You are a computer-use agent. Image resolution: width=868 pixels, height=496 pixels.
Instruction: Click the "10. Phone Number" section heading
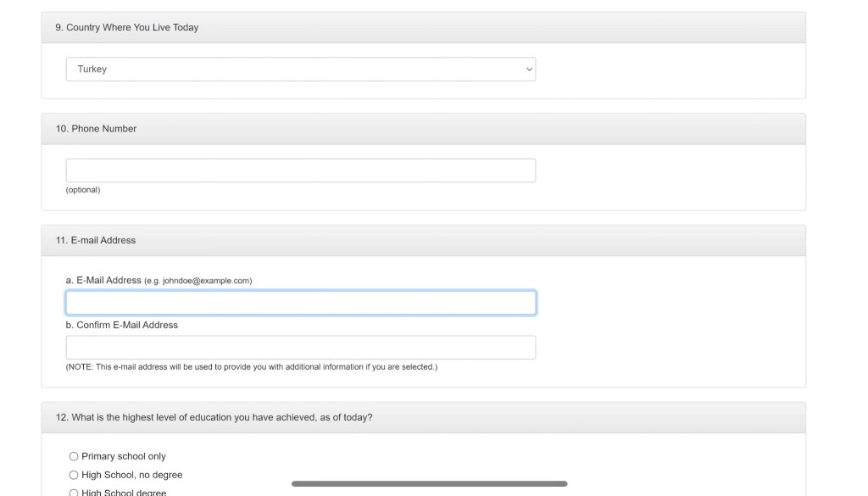click(x=96, y=129)
